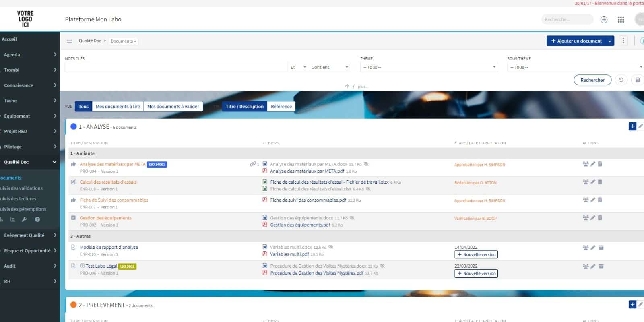Click the Rechercher button
The height and width of the screenshot is (322, 644).
592,80
